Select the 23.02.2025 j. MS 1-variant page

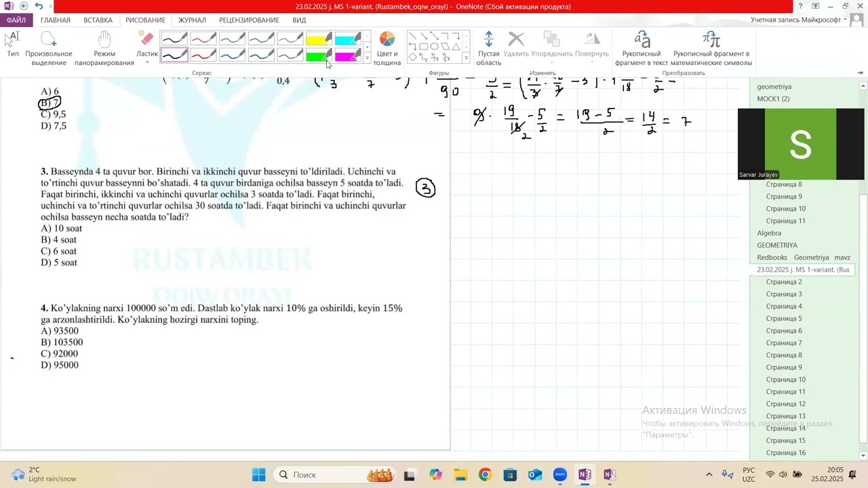804,270
